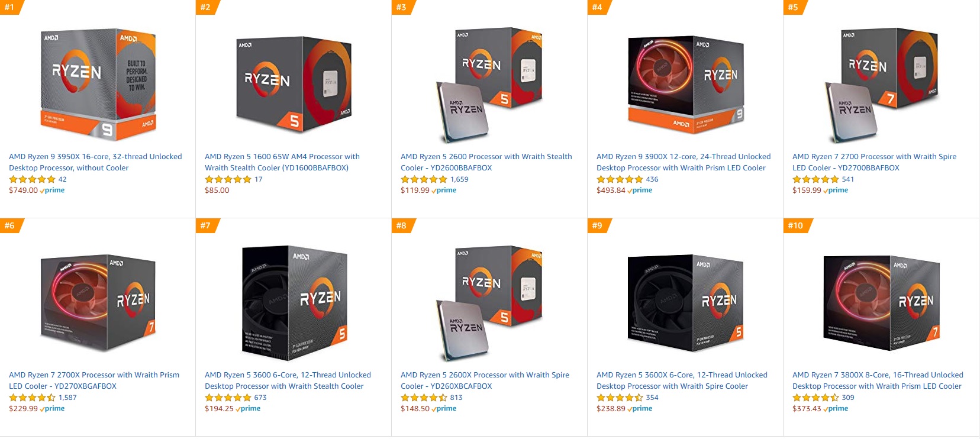View star rating for Ryzen 5 2600
Image resolution: width=980 pixels, height=439 pixels.
click(424, 179)
